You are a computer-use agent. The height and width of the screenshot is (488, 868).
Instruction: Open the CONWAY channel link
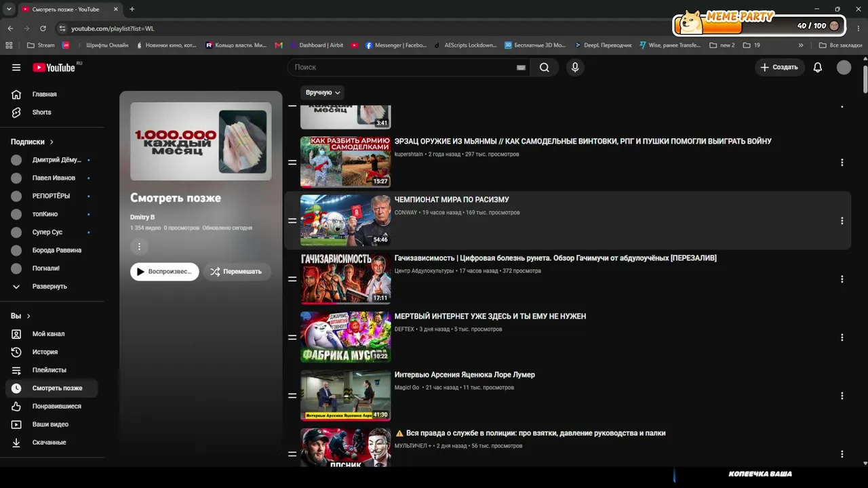(x=406, y=213)
